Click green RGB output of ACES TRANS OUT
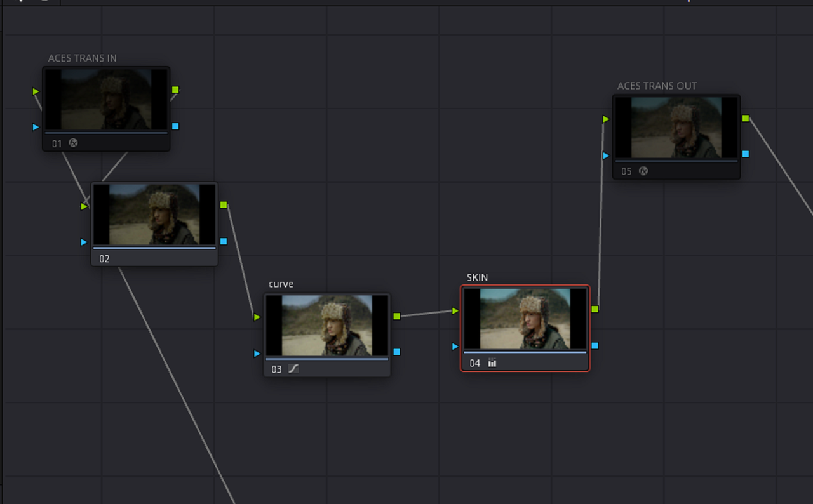Viewport: 813px width, 504px height. 746,118
